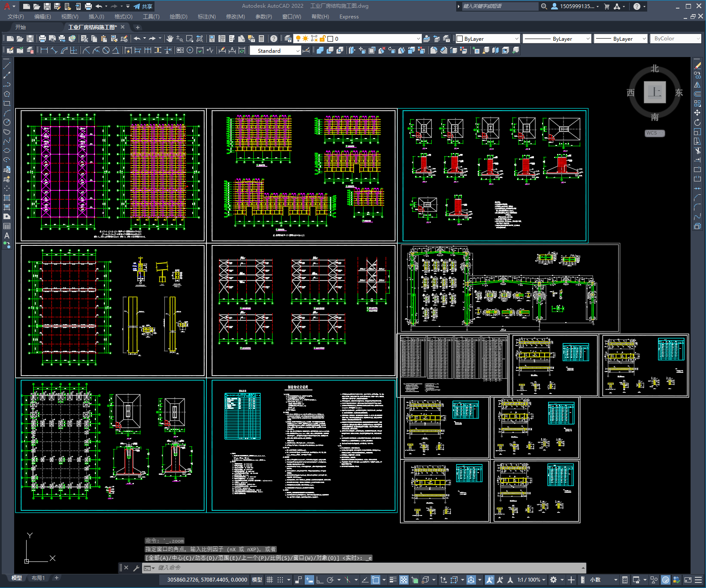Viewport: 706px width, 588px height.
Task: Open the 绘图(D) menu
Action: coord(179,17)
